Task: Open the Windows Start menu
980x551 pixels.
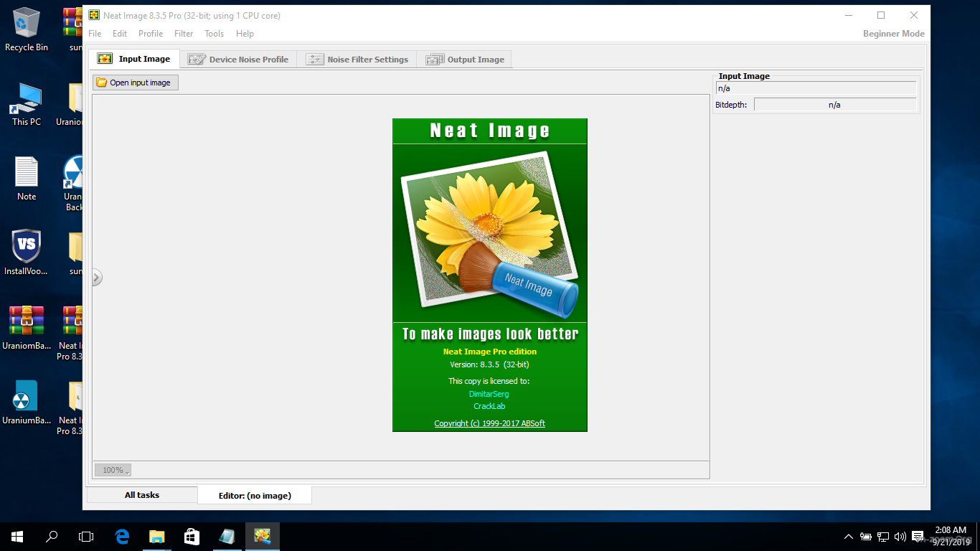Action: click(x=17, y=536)
